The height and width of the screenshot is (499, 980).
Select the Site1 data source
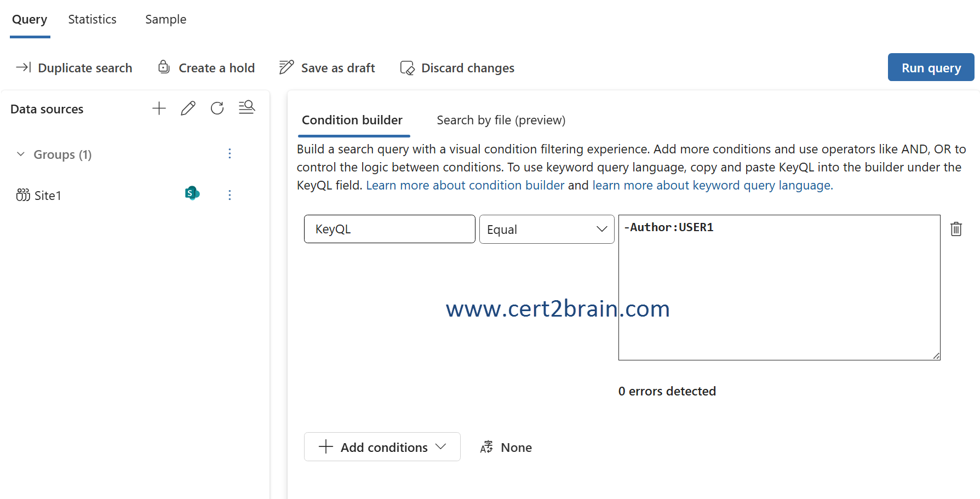(47, 196)
